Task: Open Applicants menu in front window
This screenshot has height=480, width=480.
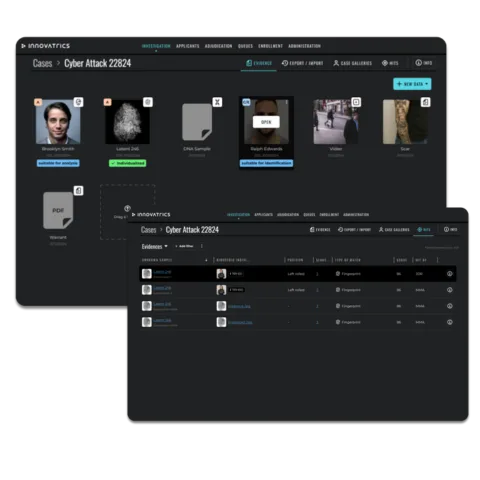Action: 263,215
